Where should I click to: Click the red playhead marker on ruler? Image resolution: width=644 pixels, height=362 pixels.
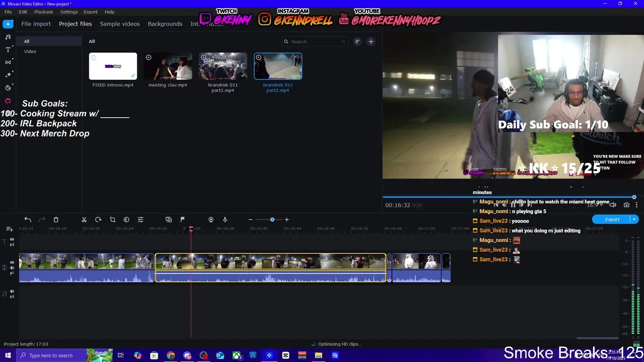(x=191, y=229)
